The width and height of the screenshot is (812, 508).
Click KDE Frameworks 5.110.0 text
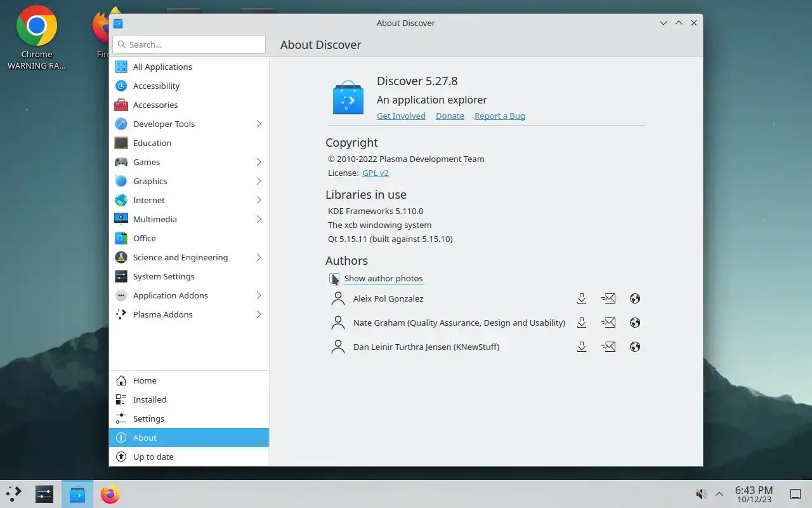click(376, 211)
